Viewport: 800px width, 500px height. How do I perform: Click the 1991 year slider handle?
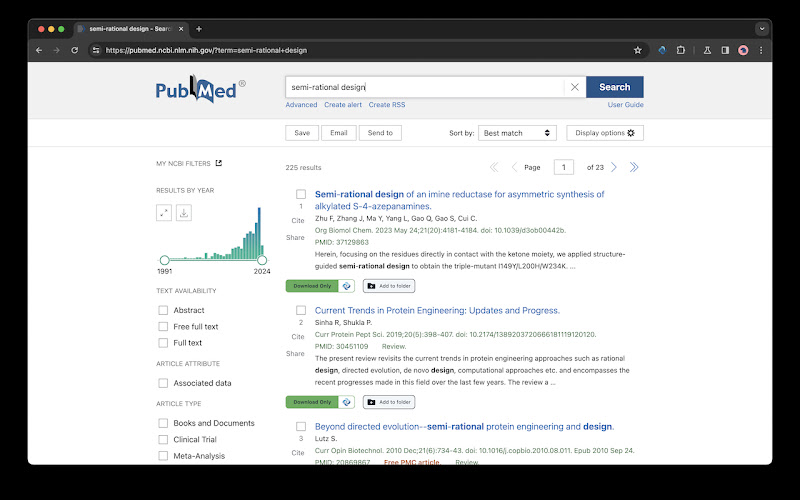point(164,260)
